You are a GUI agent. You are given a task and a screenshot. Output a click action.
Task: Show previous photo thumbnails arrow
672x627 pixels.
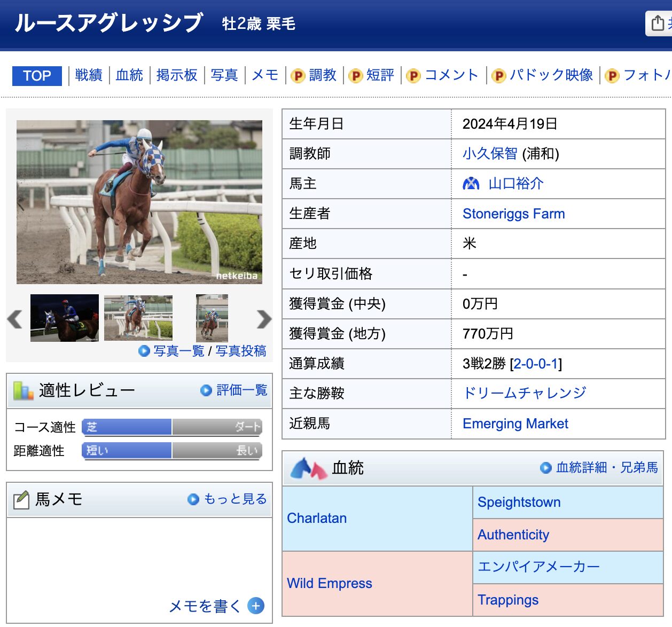pyautogui.click(x=15, y=319)
